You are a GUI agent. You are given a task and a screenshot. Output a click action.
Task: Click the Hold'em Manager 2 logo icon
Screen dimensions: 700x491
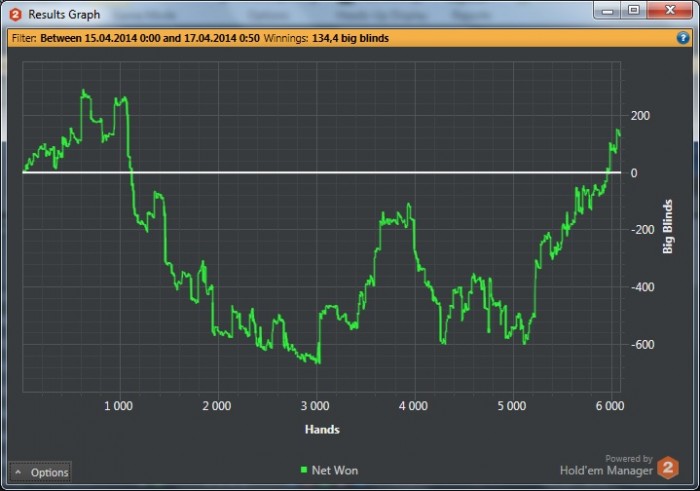(668, 468)
